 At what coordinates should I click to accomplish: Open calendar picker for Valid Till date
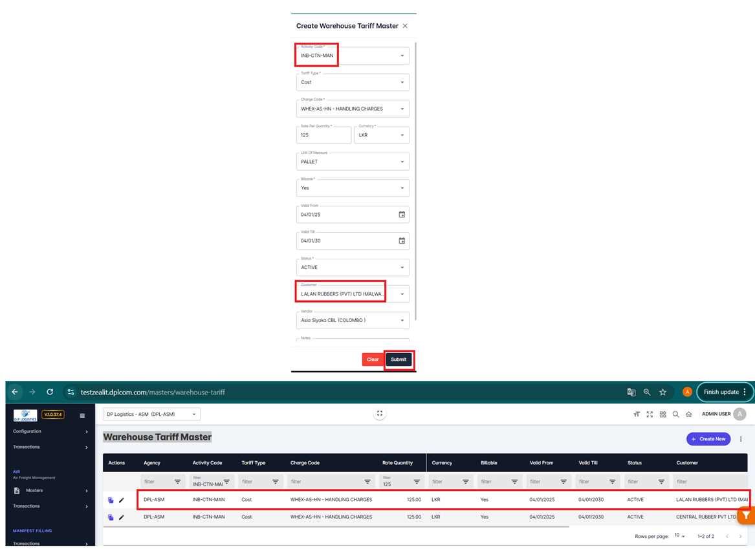(402, 241)
